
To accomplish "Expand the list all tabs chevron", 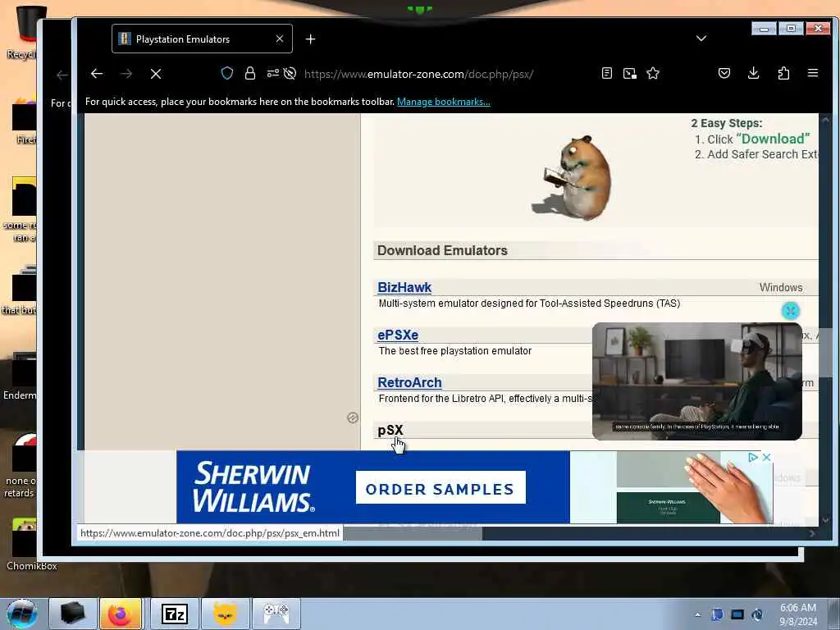I will (x=701, y=39).
